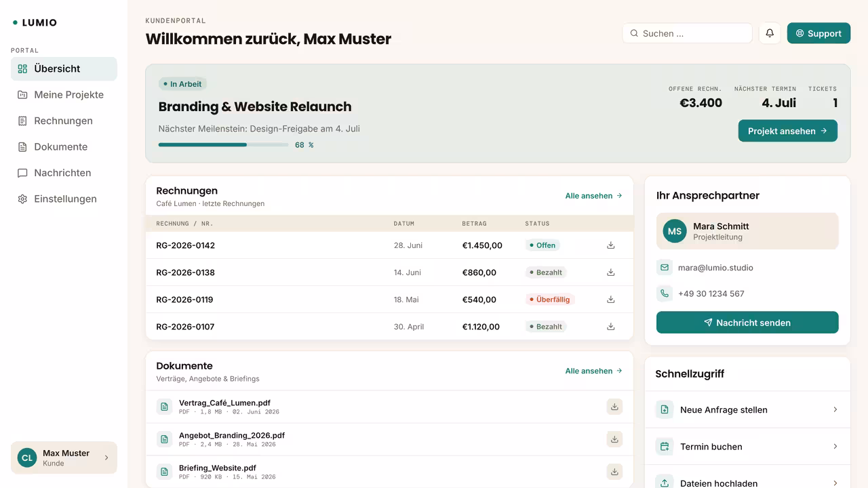868x488 pixels.
Task: Click invoice number RG-2026-0119
Action: point(184,300)
